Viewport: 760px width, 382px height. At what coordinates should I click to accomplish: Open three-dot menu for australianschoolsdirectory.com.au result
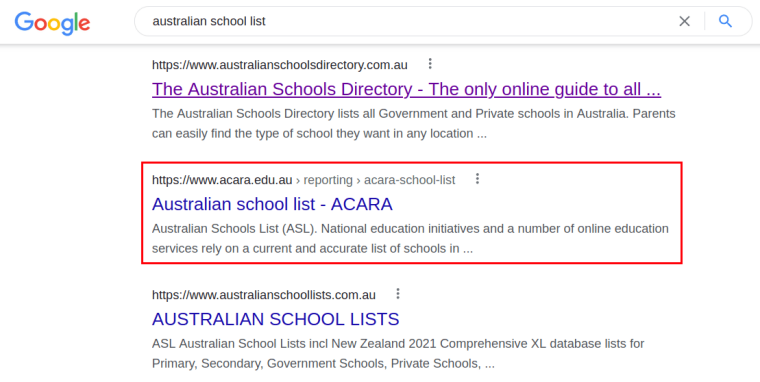tap(429, 64)
